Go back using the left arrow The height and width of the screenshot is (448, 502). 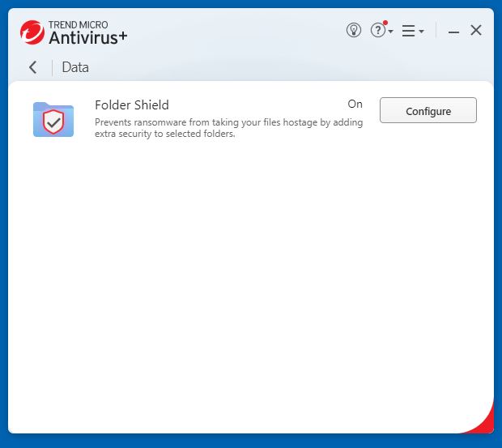32,67
